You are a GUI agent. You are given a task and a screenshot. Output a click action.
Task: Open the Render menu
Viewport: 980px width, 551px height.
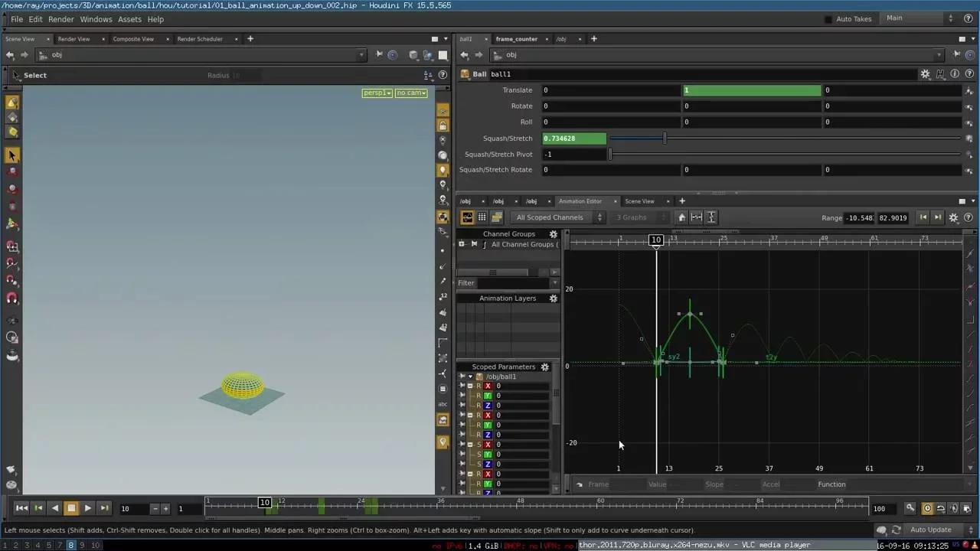click(x=60, y=19)
